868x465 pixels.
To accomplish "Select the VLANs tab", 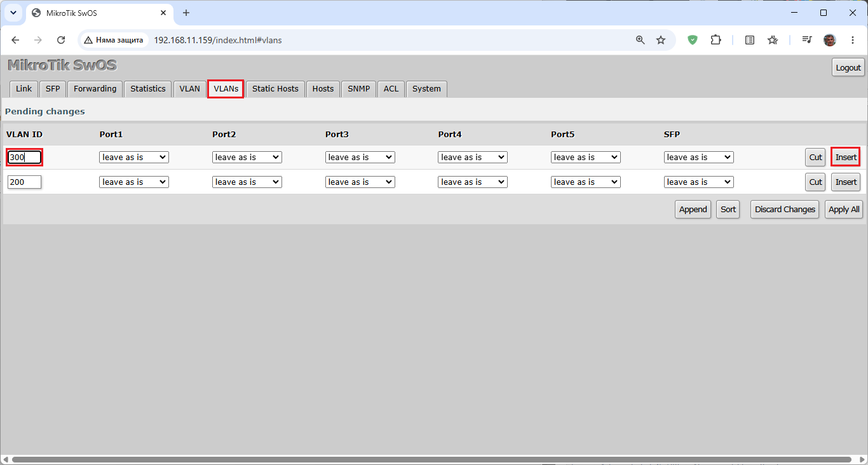I will (226, 89).
